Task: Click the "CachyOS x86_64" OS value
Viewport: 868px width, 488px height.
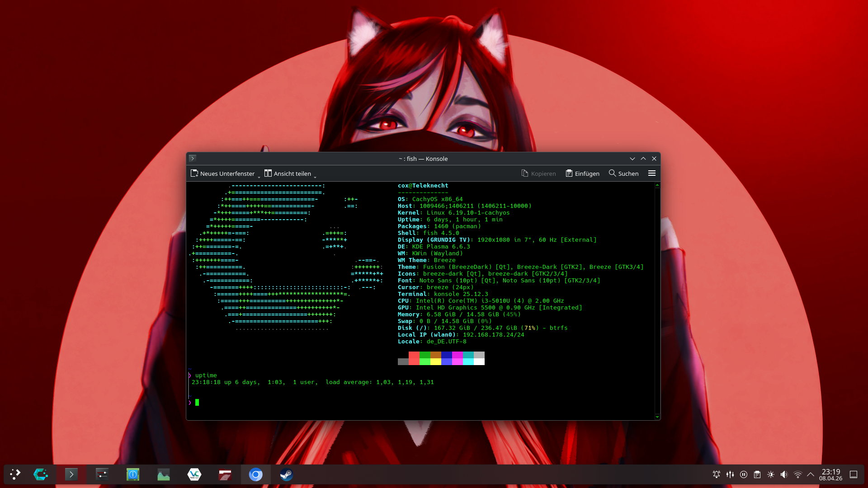Action: (x=438, y=199)
